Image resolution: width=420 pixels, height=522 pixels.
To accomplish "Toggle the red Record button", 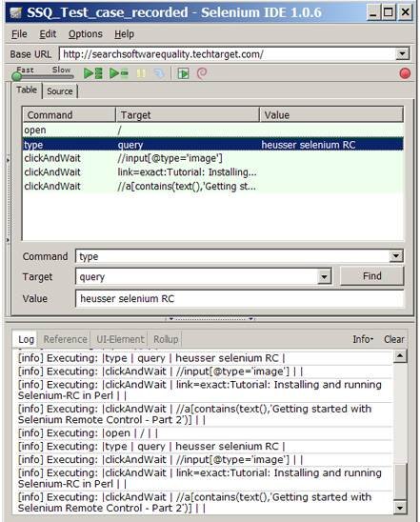I will click(x=405, y=73).
